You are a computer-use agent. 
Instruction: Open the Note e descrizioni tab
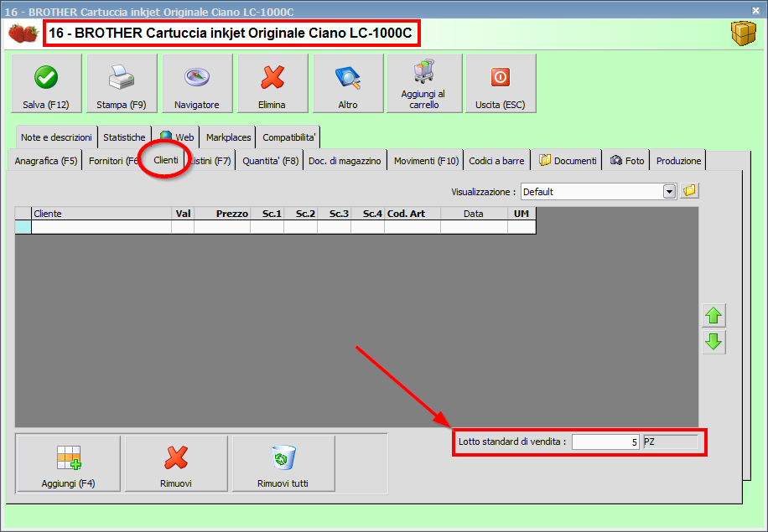(56, 137)
